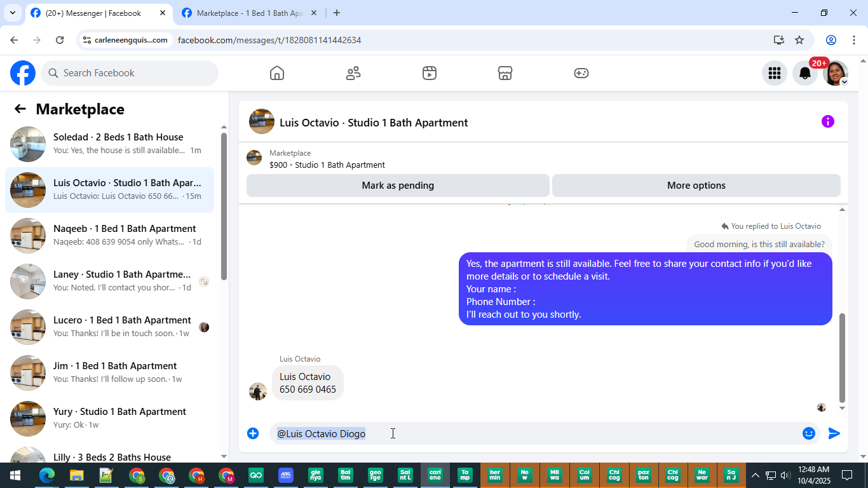Open a new browser tab

pos(337,13)
